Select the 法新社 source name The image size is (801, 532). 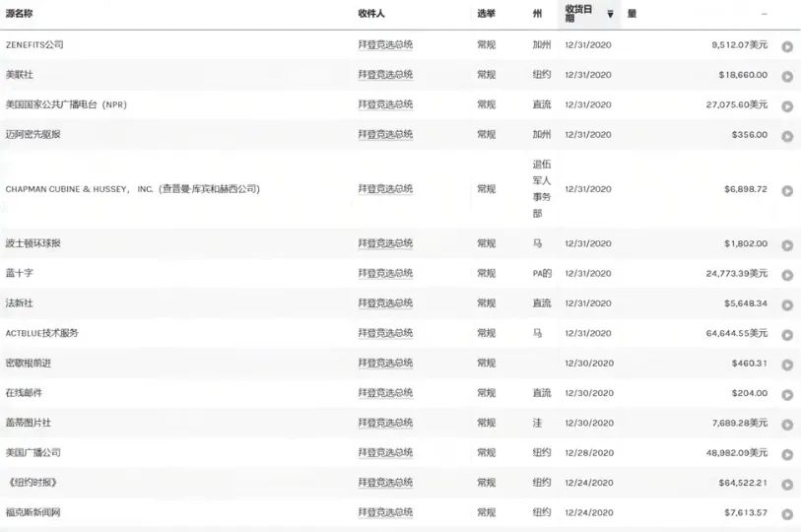coord(19,303)
